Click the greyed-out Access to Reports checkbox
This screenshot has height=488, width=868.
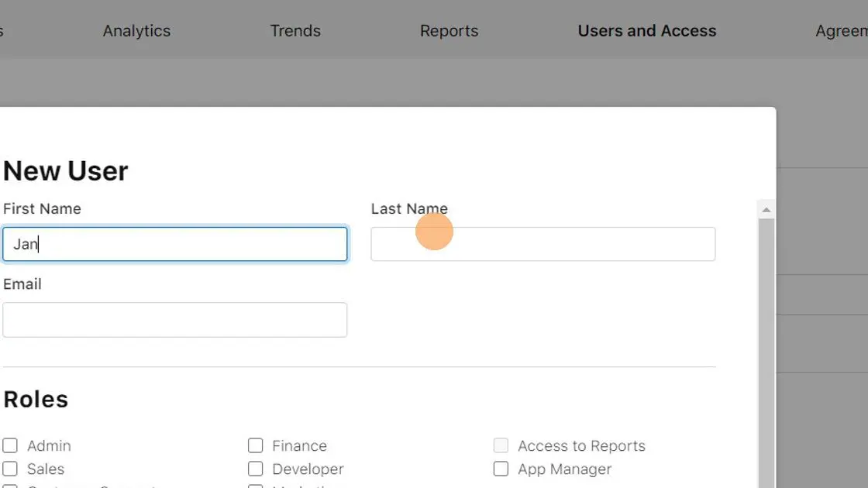point(501,445)
